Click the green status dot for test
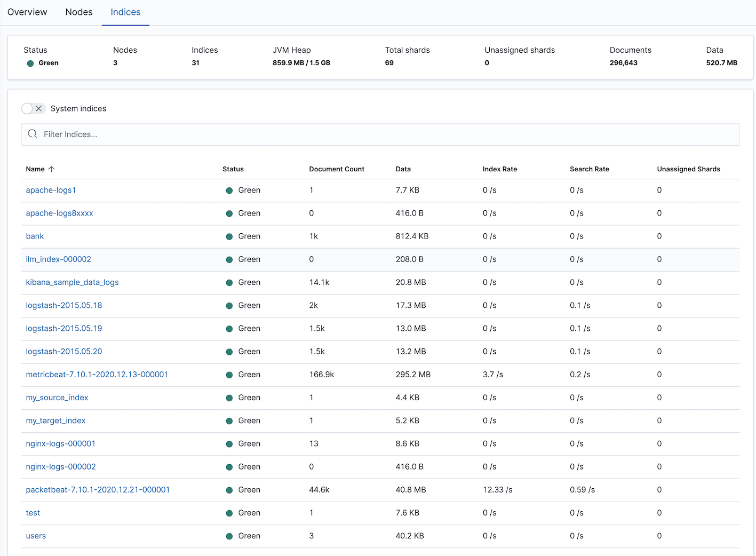The height and width of the screenshot is (556, 756). click(x=229, y=513)
